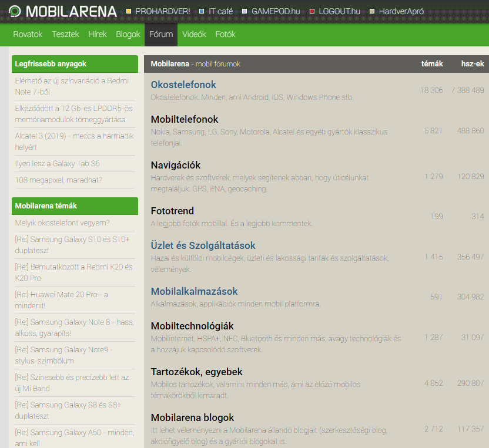Click the Mobilarena témák header
The image size is (489, 448).
(75, 206)
